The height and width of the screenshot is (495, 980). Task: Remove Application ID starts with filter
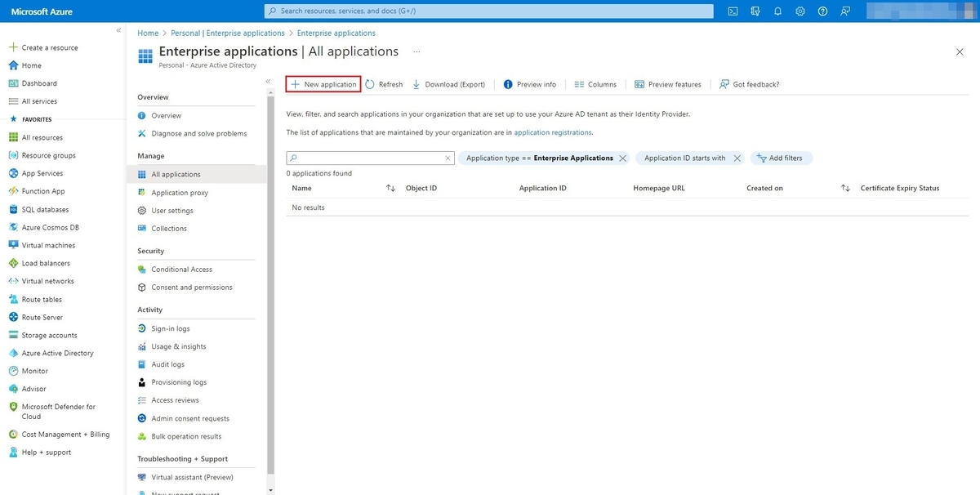[737, 158]
